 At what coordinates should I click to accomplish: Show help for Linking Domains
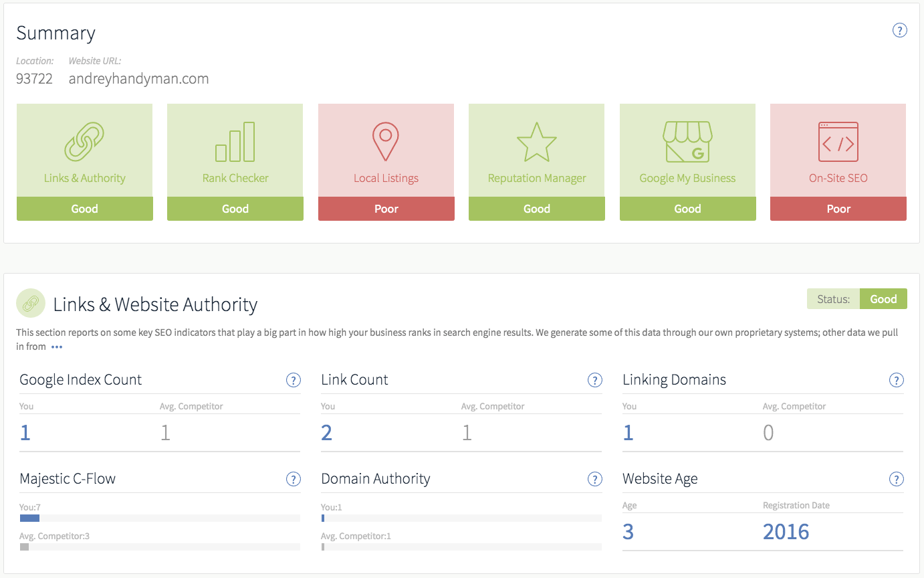pyautogui.click(x=897, y=380)
